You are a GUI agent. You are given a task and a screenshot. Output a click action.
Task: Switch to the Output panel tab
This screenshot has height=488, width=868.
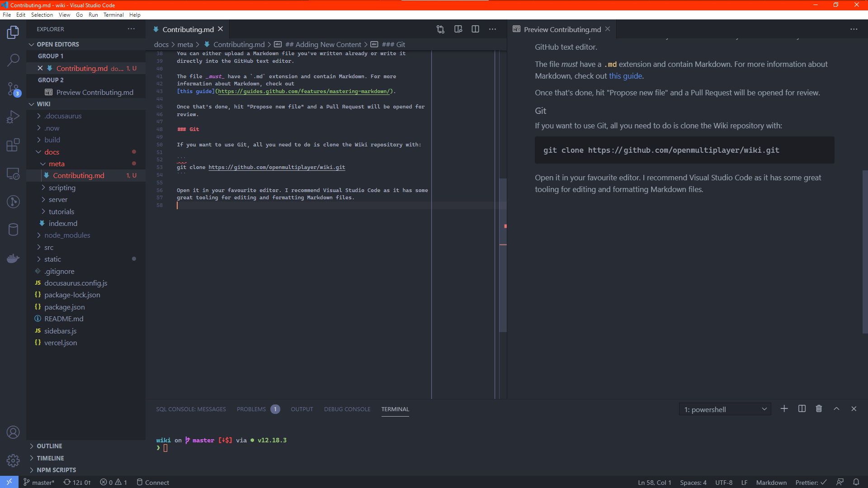302,409
